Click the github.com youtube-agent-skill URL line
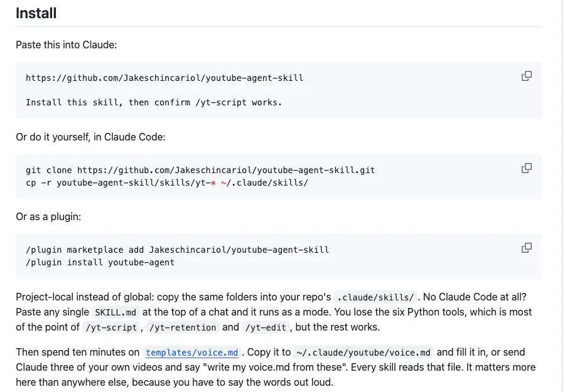 point(164,78)
